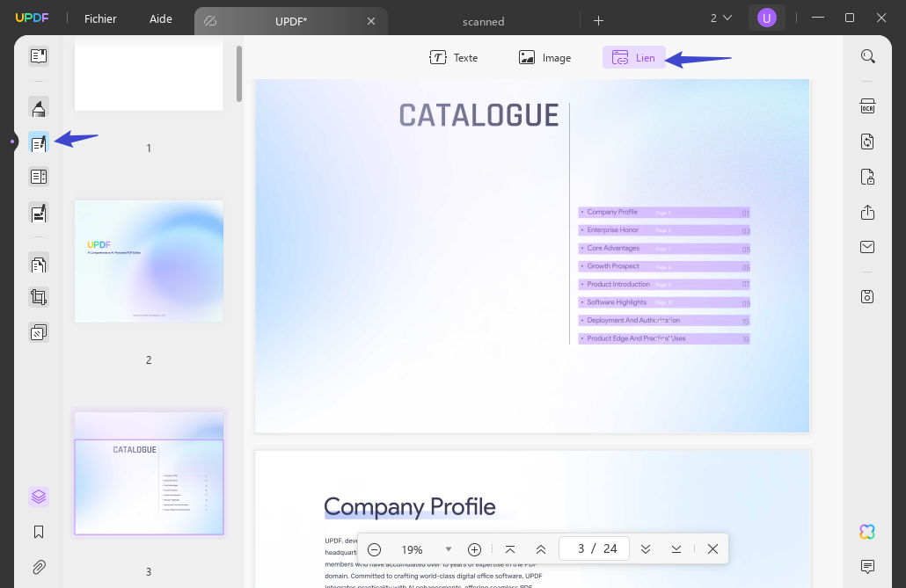
Task: Open the Aide menu
Action: (161, 19)
